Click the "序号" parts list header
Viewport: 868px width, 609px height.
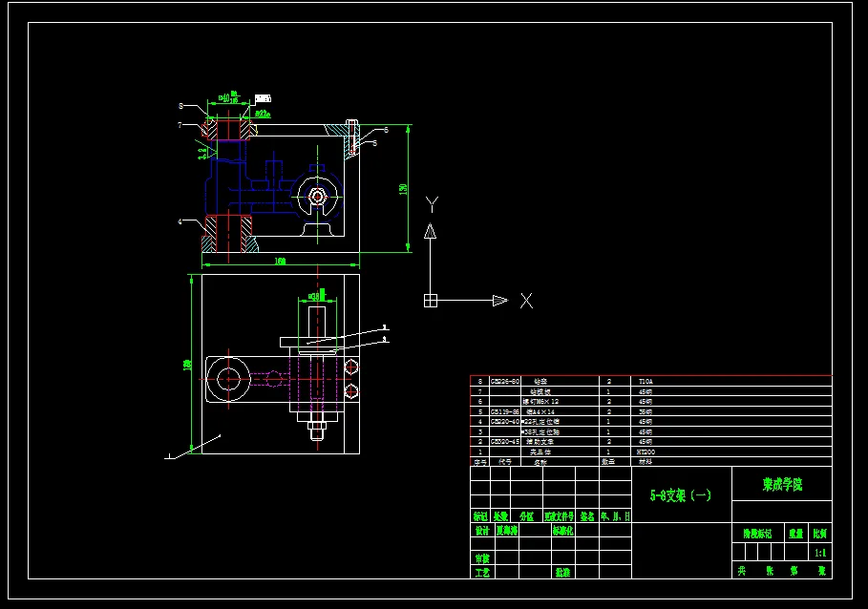pyautogui.click(x=479, y=462)
